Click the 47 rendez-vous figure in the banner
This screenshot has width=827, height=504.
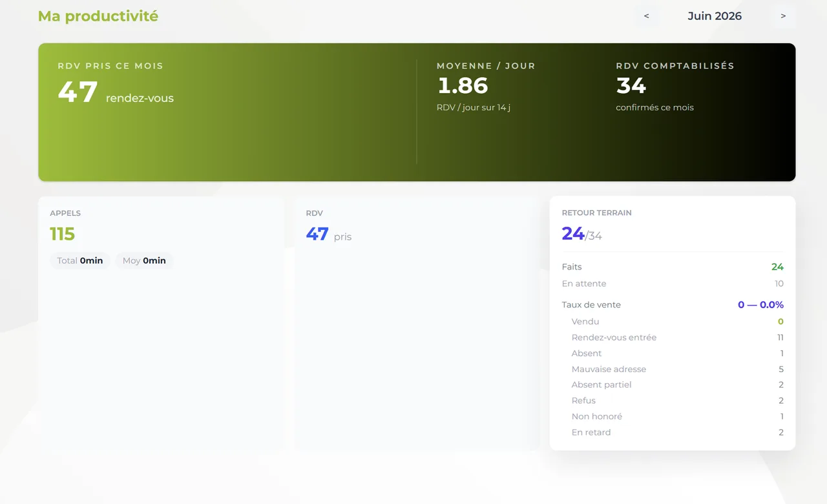click(116, 92)
